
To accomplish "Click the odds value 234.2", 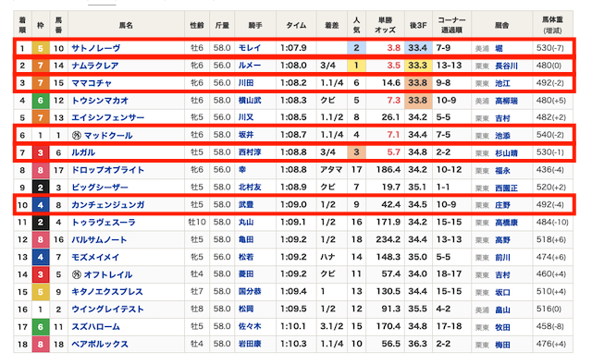I will tap(388, 239).
